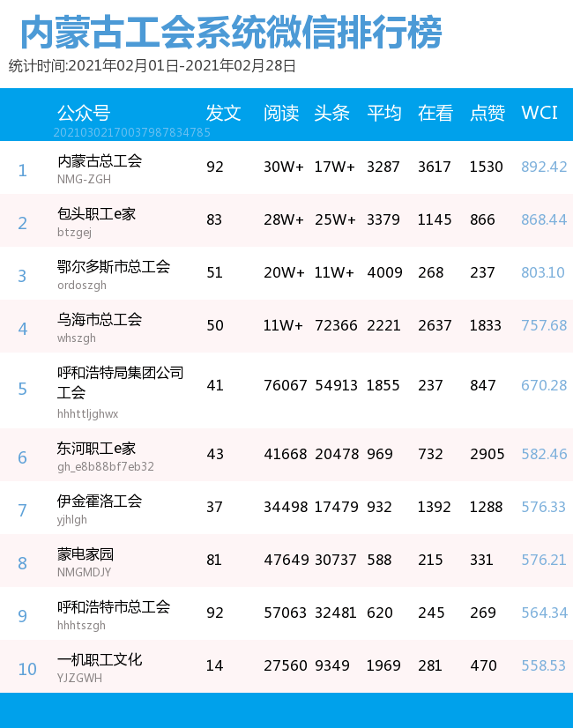Click the 在看 column header

pyautogui.click(x=435, y=113)
